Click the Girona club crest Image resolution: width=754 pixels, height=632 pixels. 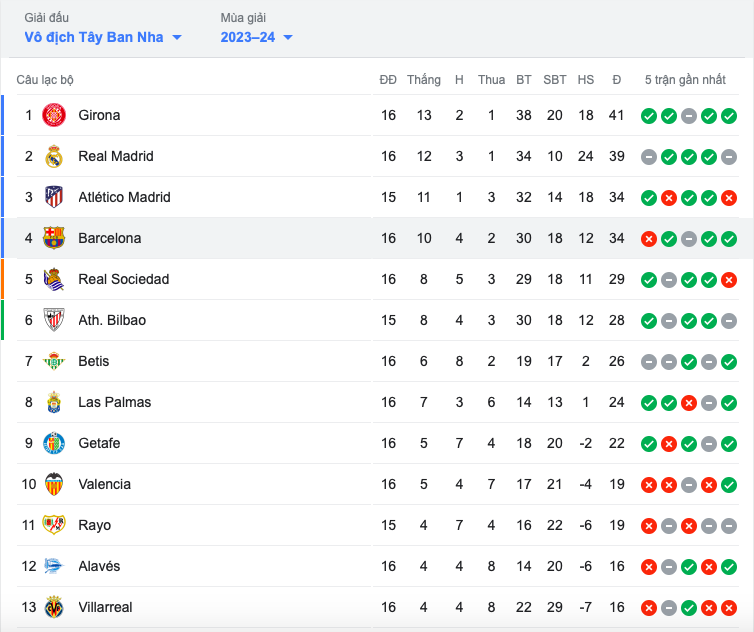[x=54, y=115]
